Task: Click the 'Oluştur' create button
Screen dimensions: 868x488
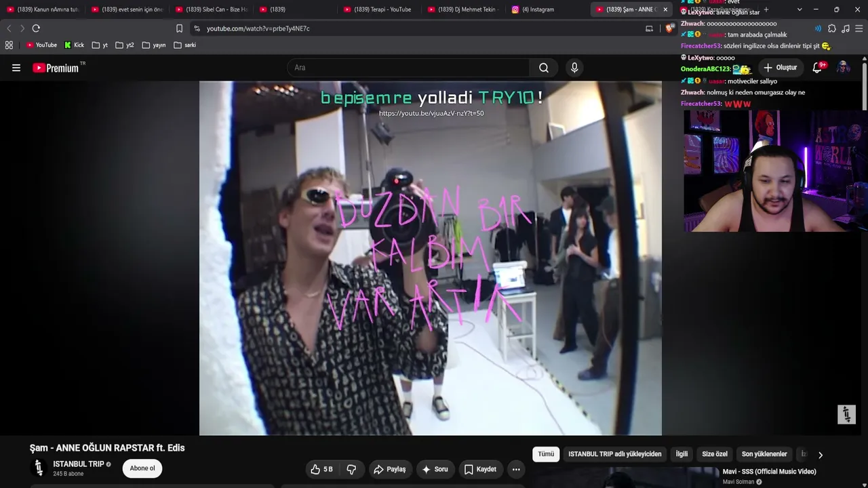Action: (780, 68)
